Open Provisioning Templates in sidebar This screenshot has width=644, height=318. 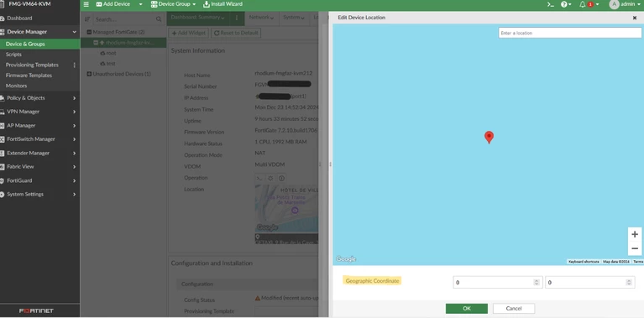32,65
